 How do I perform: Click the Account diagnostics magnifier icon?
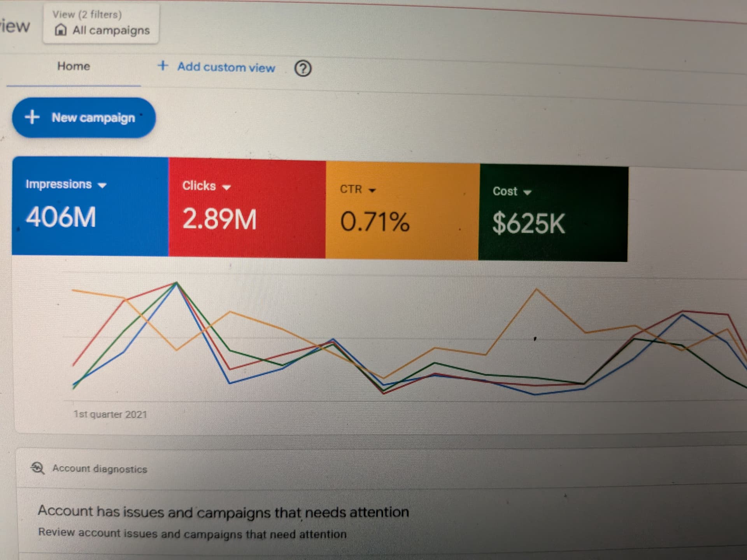38,468
